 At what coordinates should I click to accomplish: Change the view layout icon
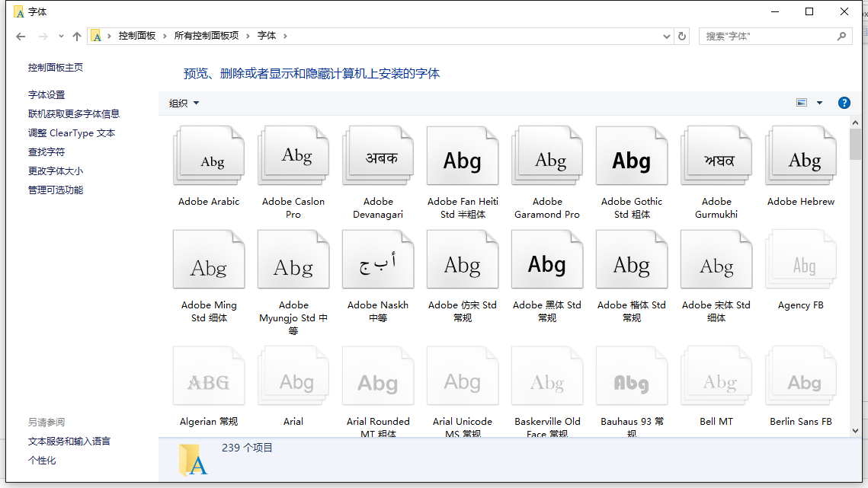point(801,103)
